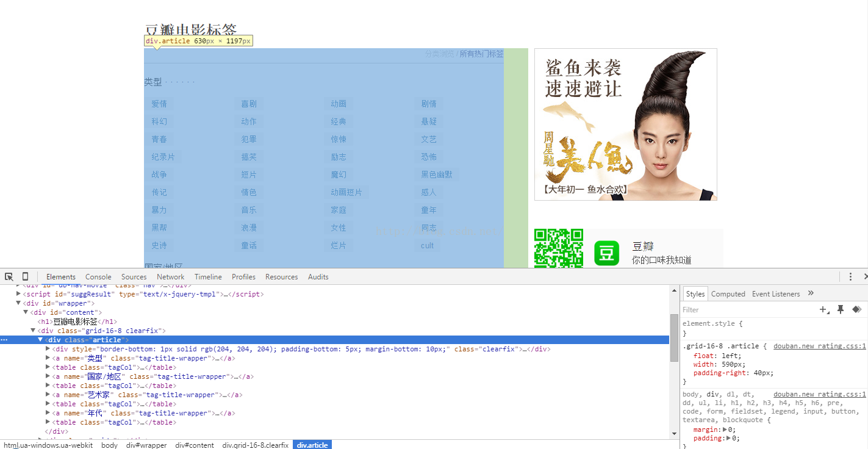This screenshot has width=868, height=449.
Task: Click the green QR code image
Action: (x=559, y=248)
